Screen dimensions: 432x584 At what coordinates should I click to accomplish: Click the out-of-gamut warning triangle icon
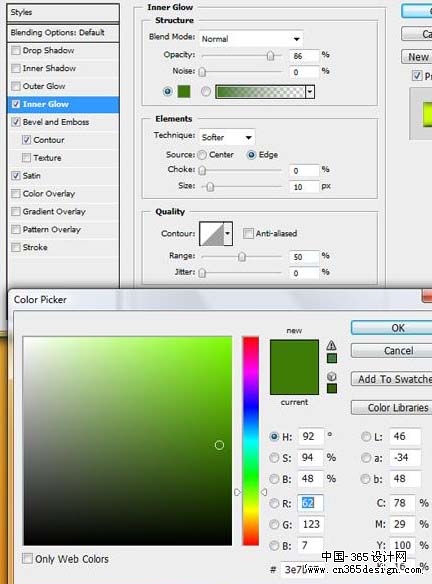[x=331, y=345]
